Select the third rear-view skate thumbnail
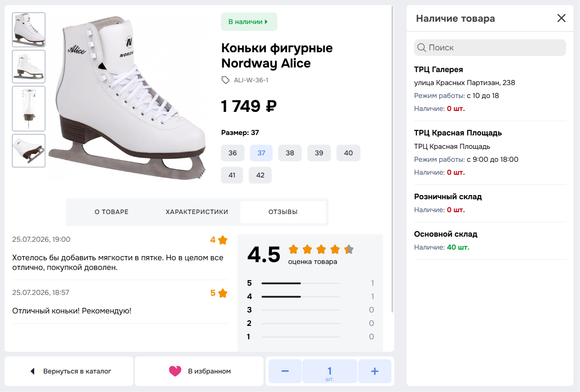The width and height of the screenshot is (580, 392). tap(29, 109)
